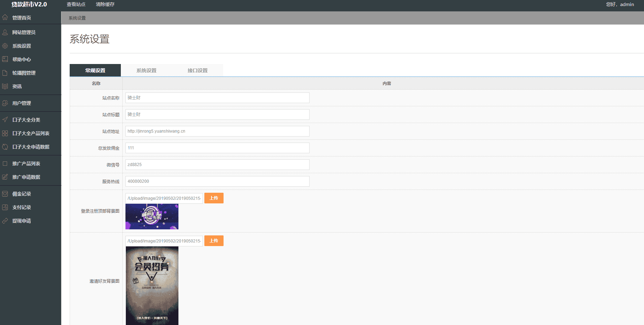Select the 常规设置 tab
Image resolution: width=644 pixels, height=325 pixels.
pyautogui.click(x=95, y=70)
